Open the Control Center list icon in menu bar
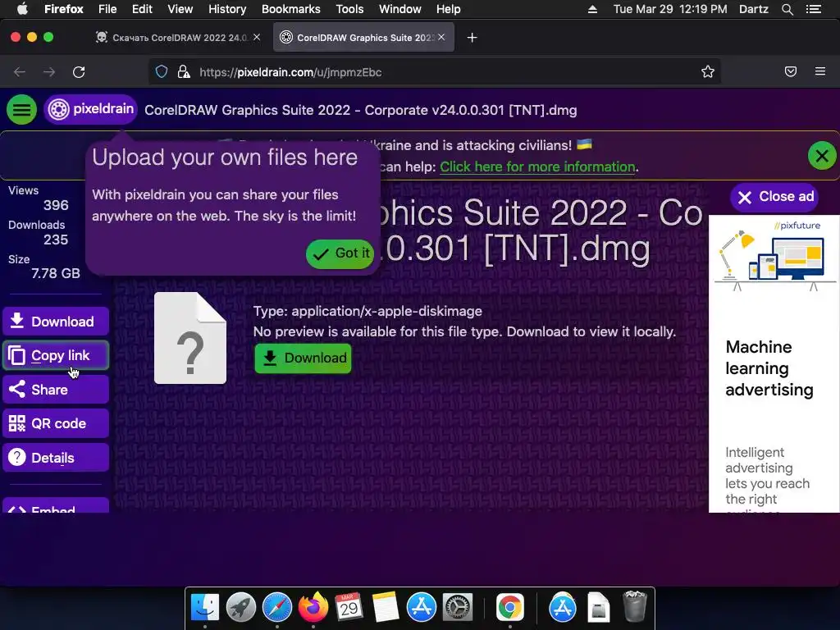This screenshot has height=630, width=840. click(814, 9)
